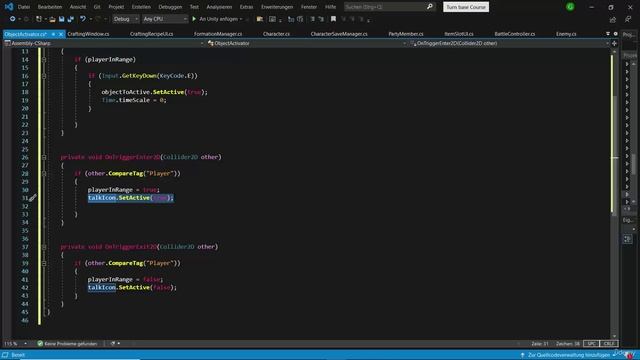The width and height of the screenshot is (640, 360).
Task: Click the Save All icon
Action: click(x=71, y=19)
